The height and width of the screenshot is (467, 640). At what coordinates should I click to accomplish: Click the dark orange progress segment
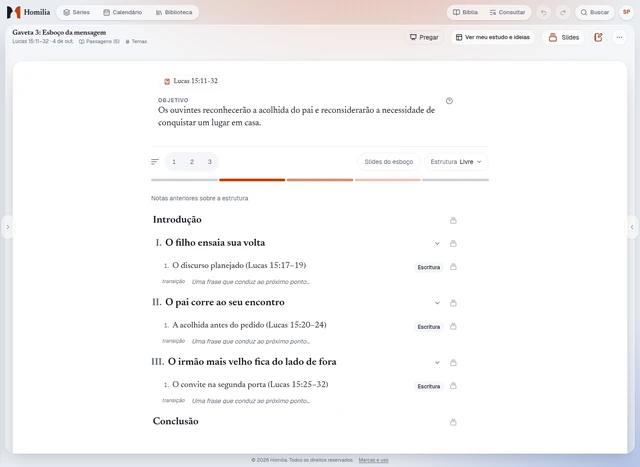pos(252,180)
